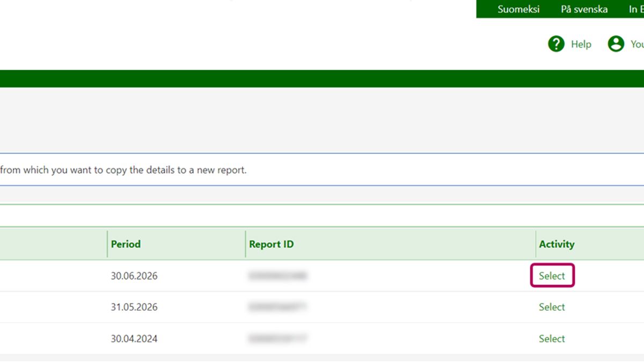Select the report for period 31.05.2026
644x362 pixels.
pos(552,307)
